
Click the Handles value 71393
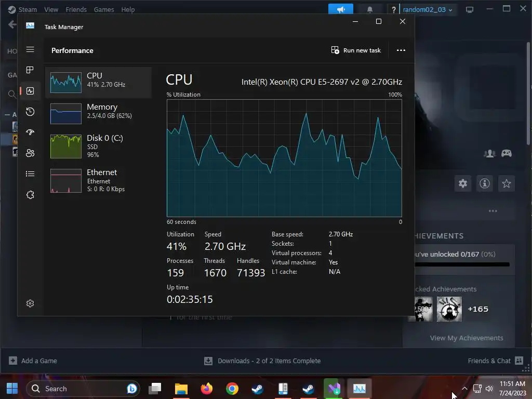tap(251, 273)
